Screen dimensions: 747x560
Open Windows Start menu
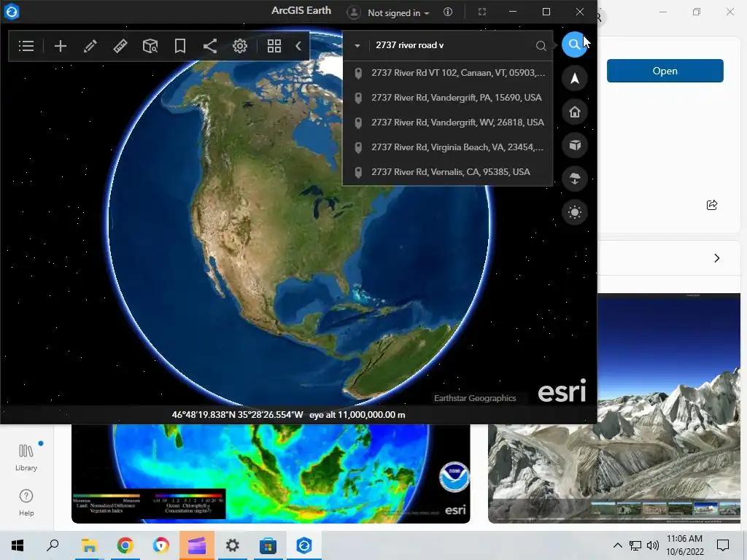point(18,545)
